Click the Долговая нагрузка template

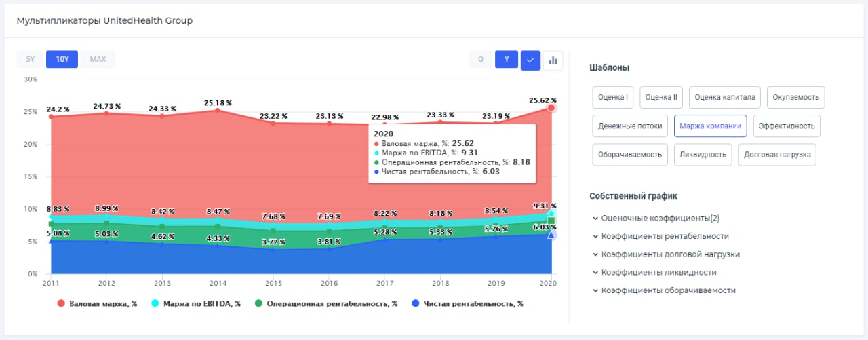coord(777,154)
